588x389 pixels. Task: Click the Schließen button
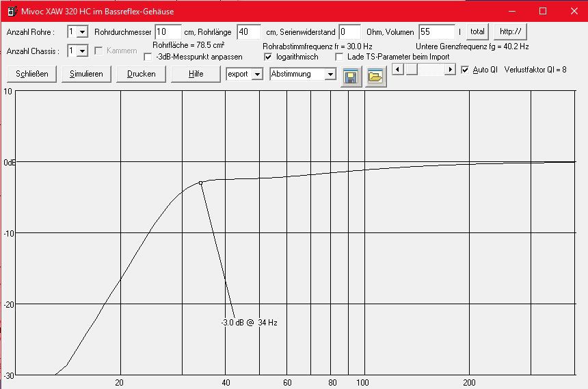(x=32, y=74)
